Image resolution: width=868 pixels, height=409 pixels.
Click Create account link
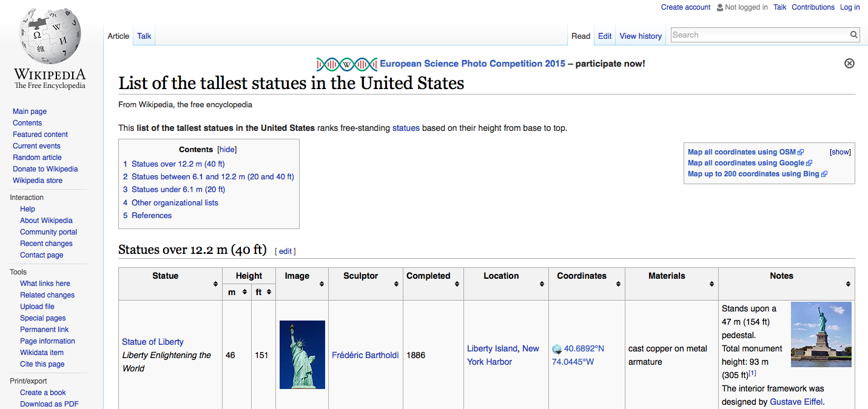pyautogui.click(x=685, y=7)
